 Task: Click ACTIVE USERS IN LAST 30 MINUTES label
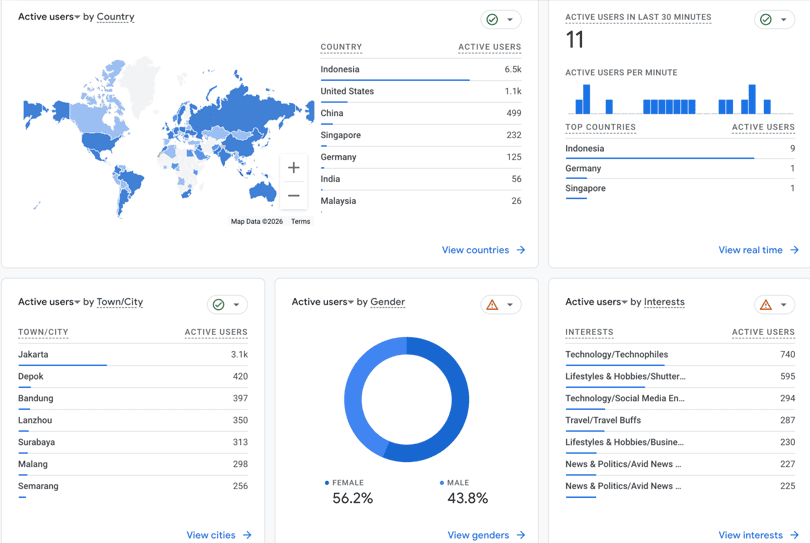click(638, 17)
